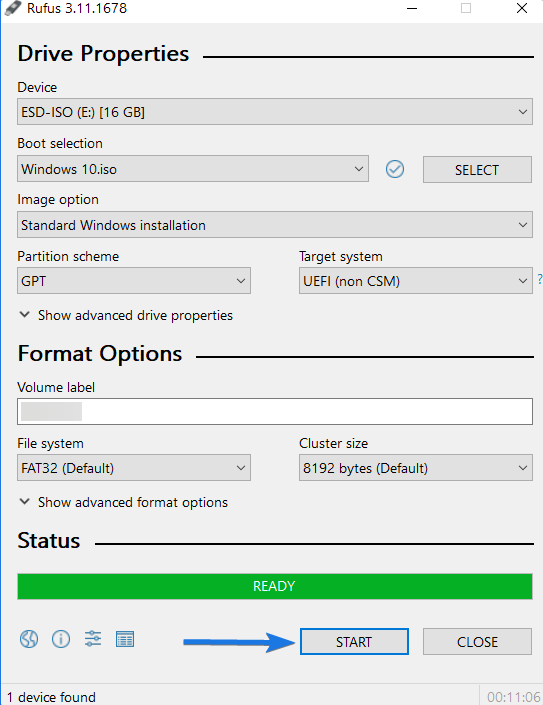Open the Boot selection dropdown Windows 10.iso

[193, 169]
